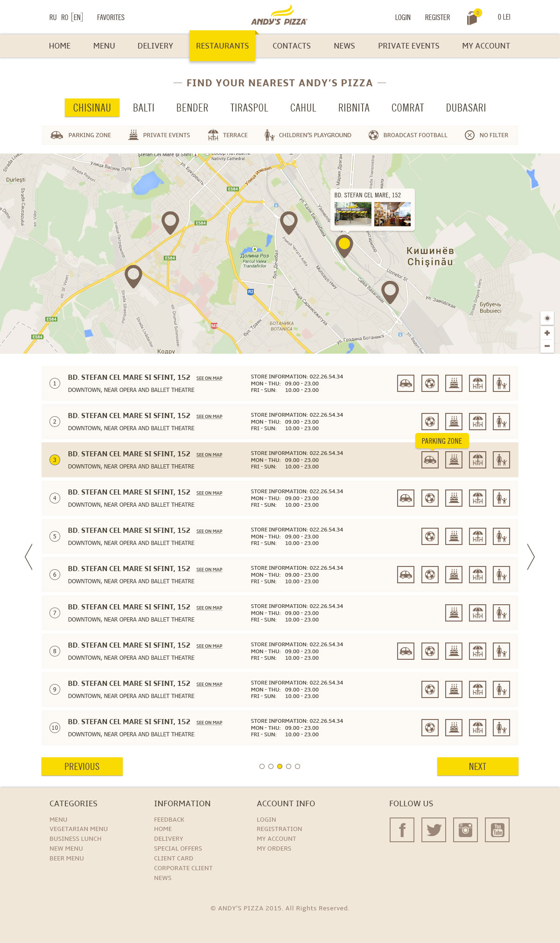Zoom out on the map
The height and width of the screenshot is (943, 560).
pos(547,346)
